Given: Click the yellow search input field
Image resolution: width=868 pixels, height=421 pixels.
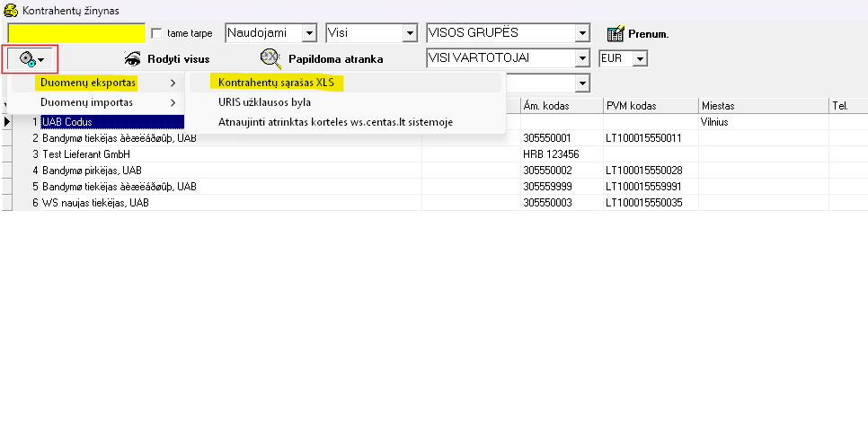Looking at the screenshot, I should pyautogui.click(x=76, y=33).
